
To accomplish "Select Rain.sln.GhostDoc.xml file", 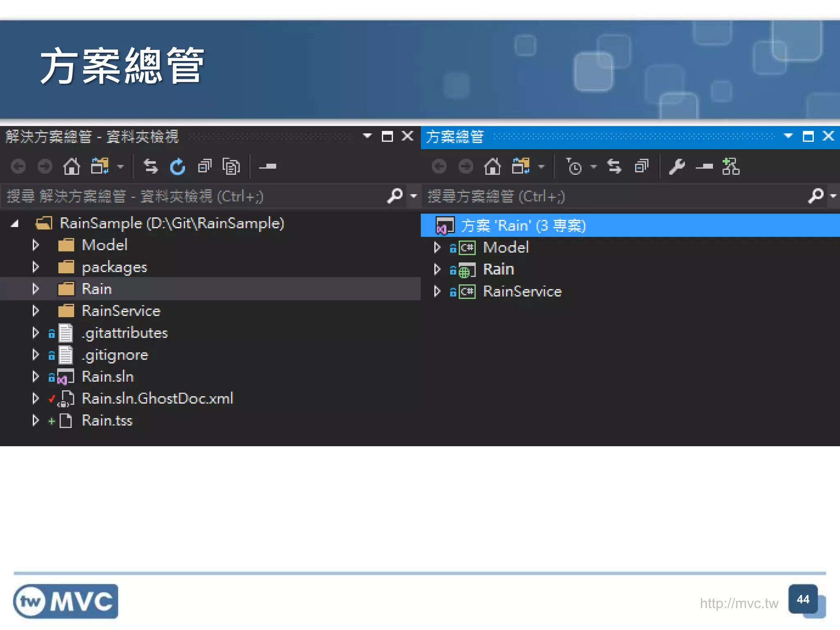I will point(157,398).
